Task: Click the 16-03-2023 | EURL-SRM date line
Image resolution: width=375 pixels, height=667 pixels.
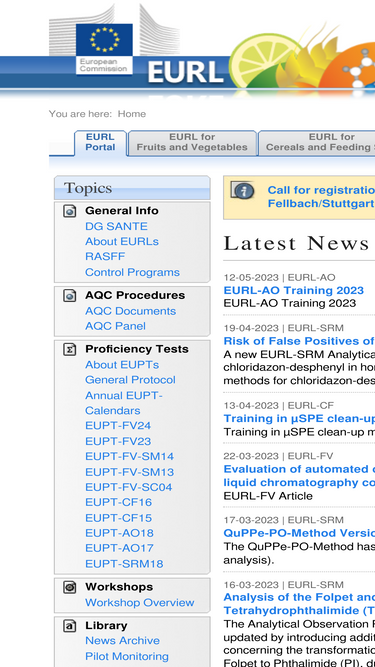Action: click(284, 585)
